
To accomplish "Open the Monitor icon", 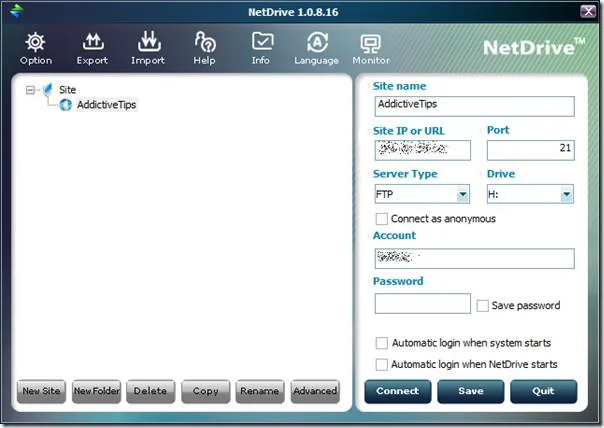I will click(371, 44).
